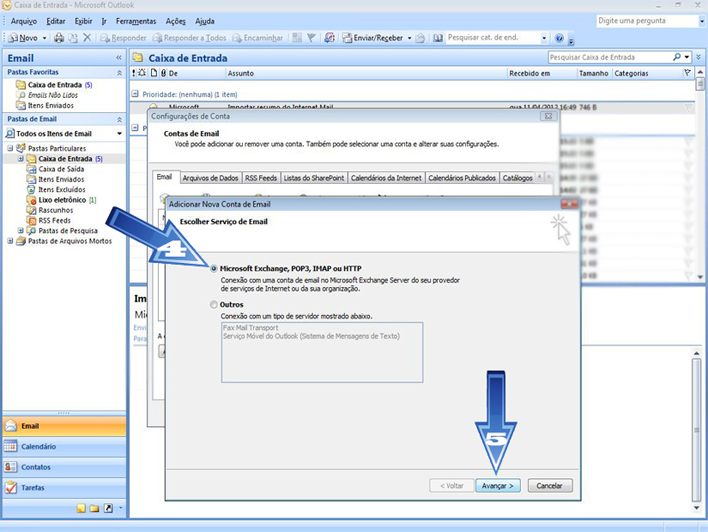Open the Contatos navigation pane button
The width and height of the screenshot is (708, 532).
pyautogui.click(x=64, y=467)
